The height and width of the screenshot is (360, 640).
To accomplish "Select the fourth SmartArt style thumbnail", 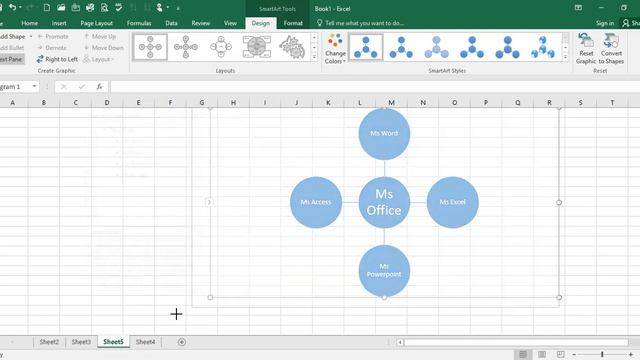I will coord(472,47).
